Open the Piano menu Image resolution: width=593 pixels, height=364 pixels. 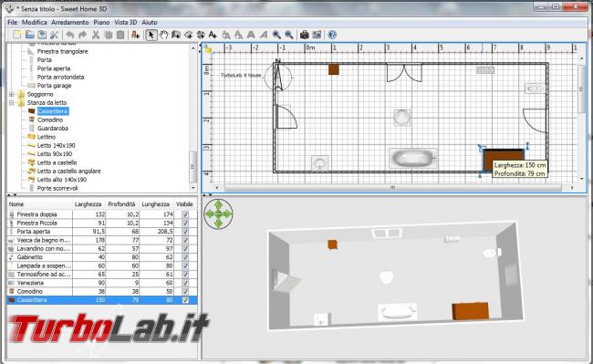(x=101, y=22)
